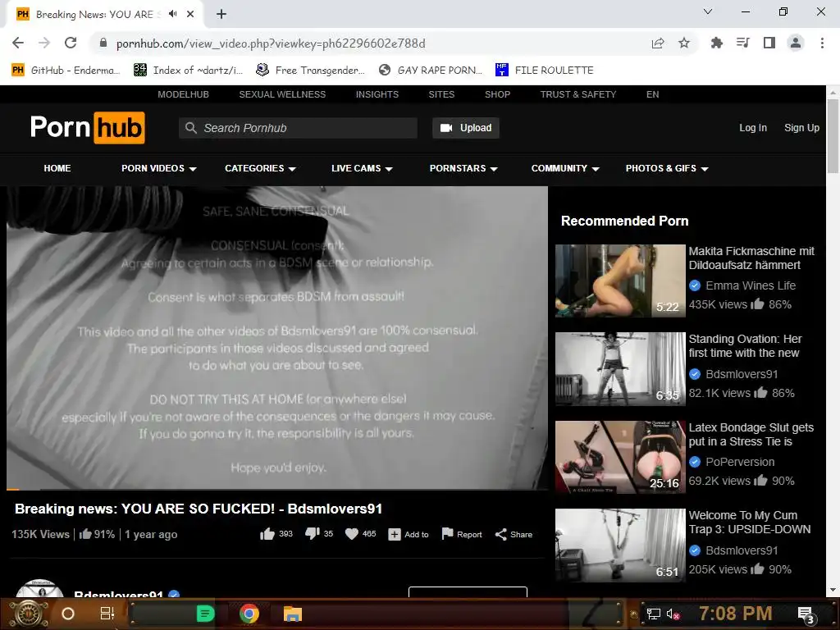Click the Log In link
Viewport: 840px width, 630px height.
753,128
